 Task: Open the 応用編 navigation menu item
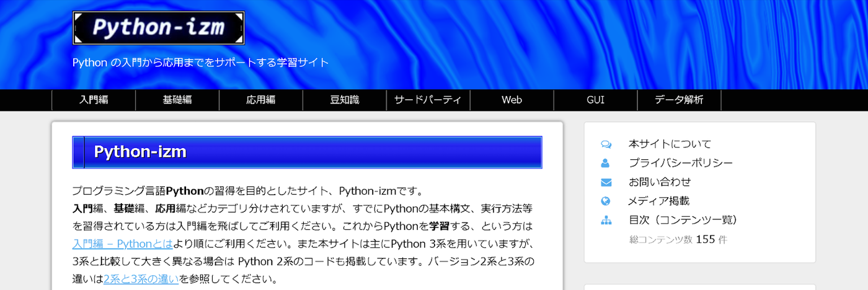coord(261,100)
